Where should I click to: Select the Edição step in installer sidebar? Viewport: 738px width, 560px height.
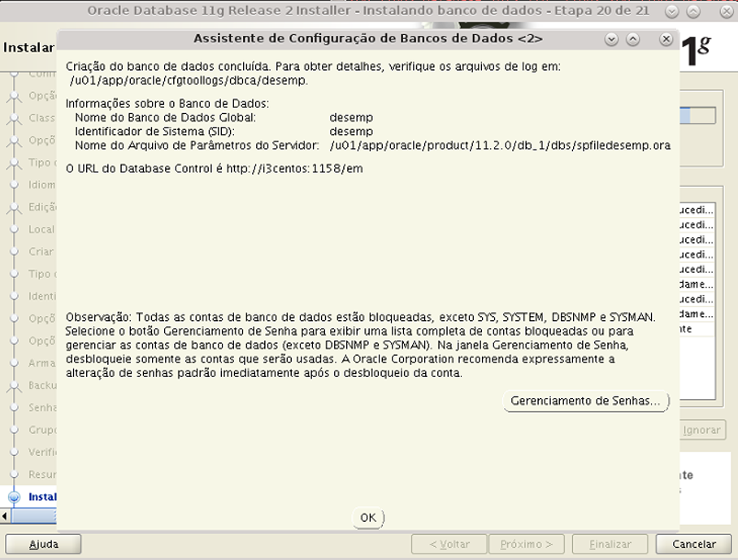coord(42,207)
